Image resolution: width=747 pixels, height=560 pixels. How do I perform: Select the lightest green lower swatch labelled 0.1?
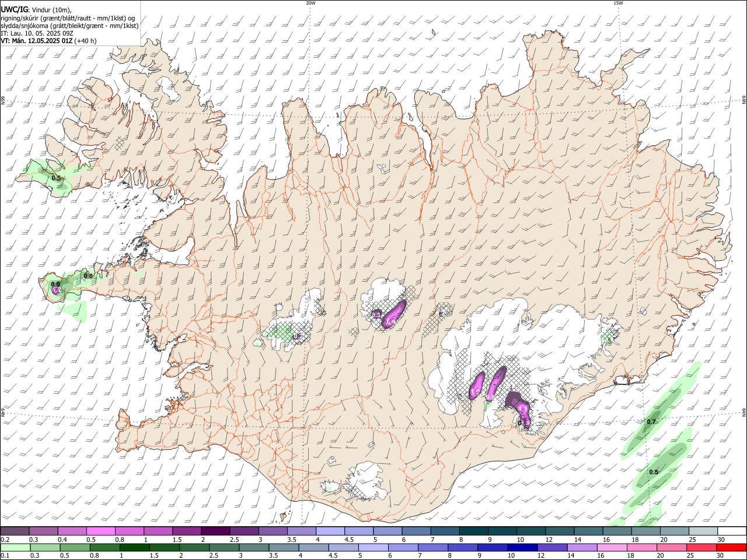coord(15,547)
